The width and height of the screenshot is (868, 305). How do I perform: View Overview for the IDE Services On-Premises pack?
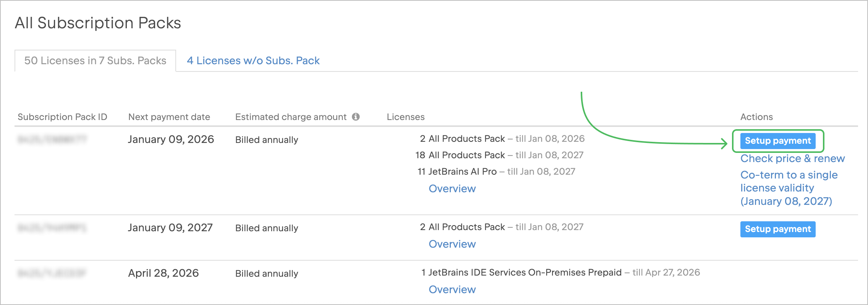452,290
